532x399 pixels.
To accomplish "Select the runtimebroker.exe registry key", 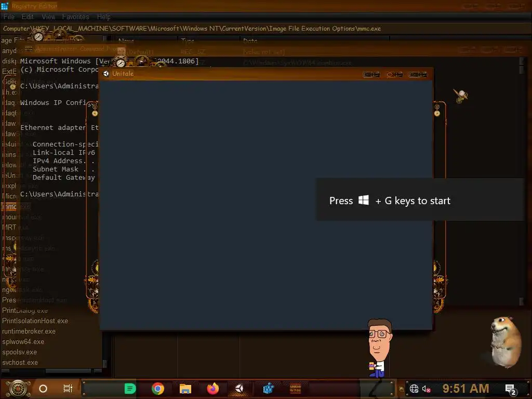I will click(29, 331).
